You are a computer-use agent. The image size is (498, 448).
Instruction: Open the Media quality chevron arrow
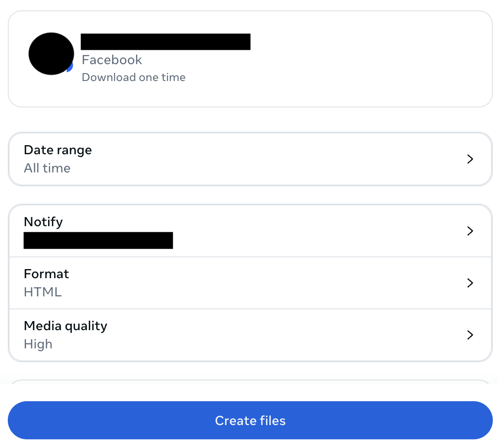(470, 335)
